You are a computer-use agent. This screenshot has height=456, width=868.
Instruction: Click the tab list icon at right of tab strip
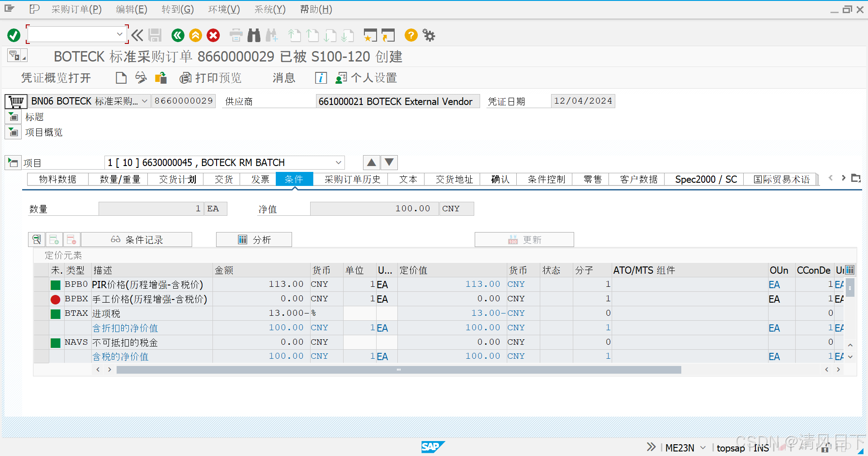(x=856, y=178)
